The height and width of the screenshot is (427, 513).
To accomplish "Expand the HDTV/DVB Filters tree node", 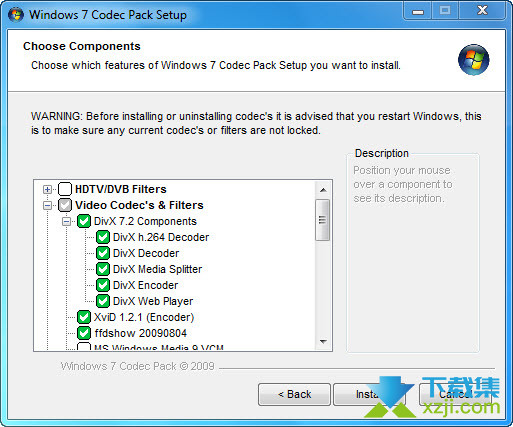I will click(47, 189).
